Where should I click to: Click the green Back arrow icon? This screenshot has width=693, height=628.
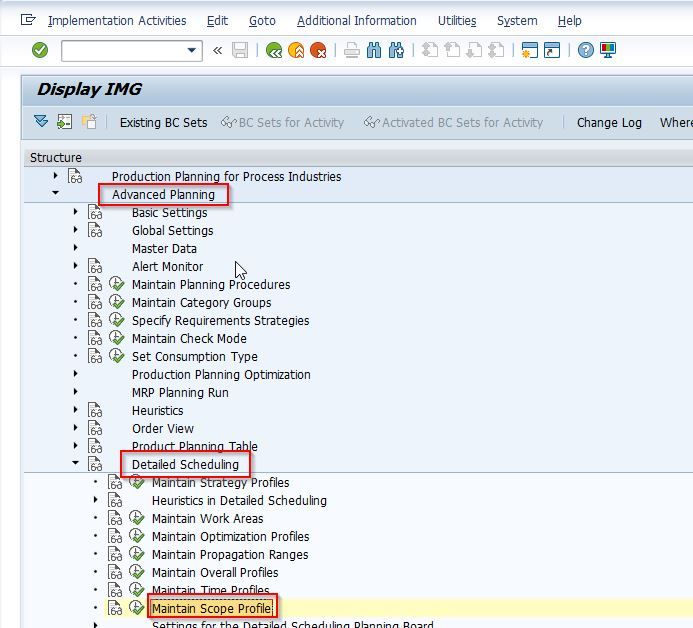274,50
